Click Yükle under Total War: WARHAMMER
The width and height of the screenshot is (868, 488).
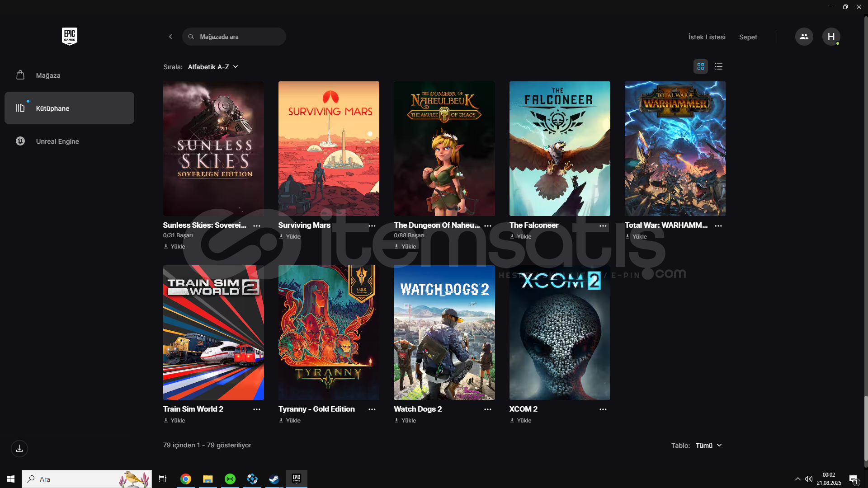click(636, 237)
